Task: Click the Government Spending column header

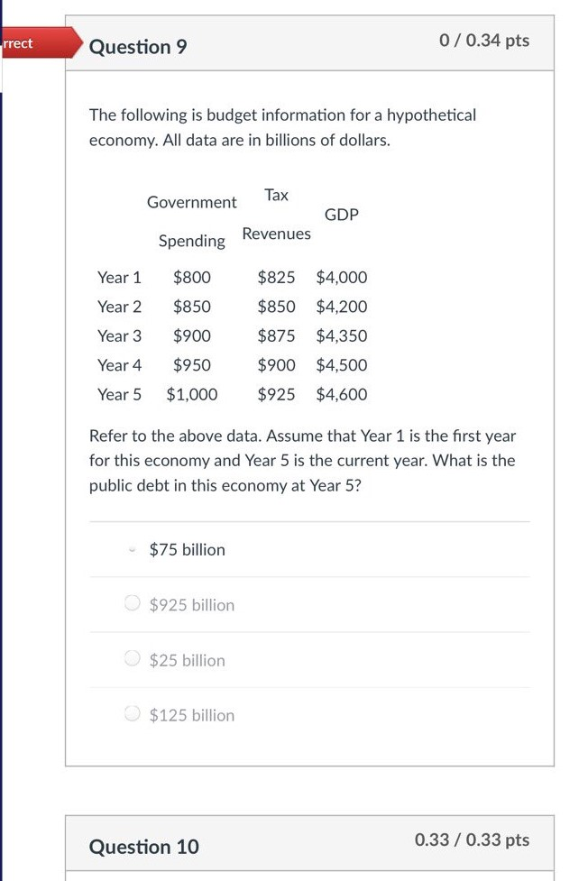Action: pos(191,221)
